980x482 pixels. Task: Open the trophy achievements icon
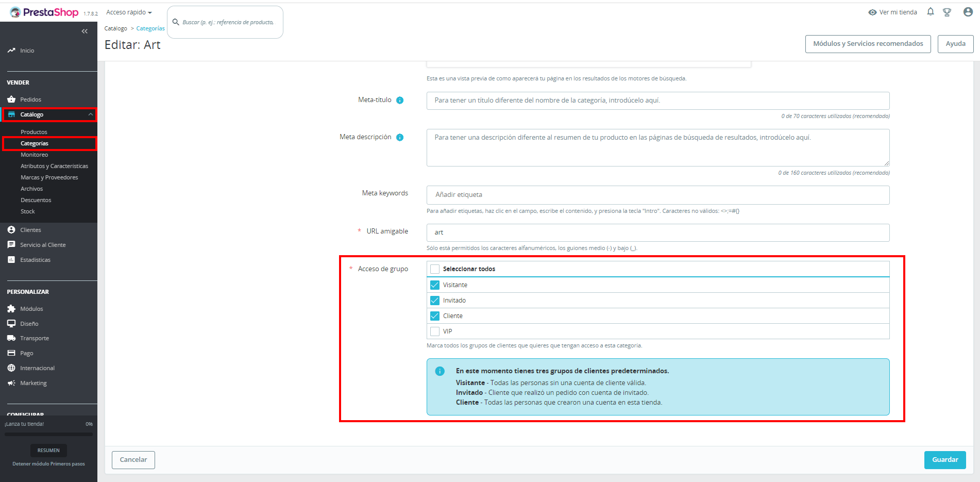947,12
